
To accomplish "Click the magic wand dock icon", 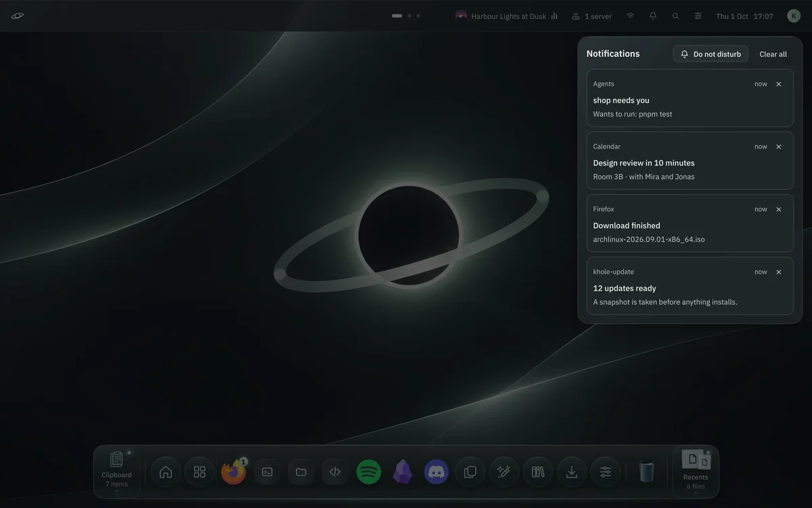I will (504, 472).
